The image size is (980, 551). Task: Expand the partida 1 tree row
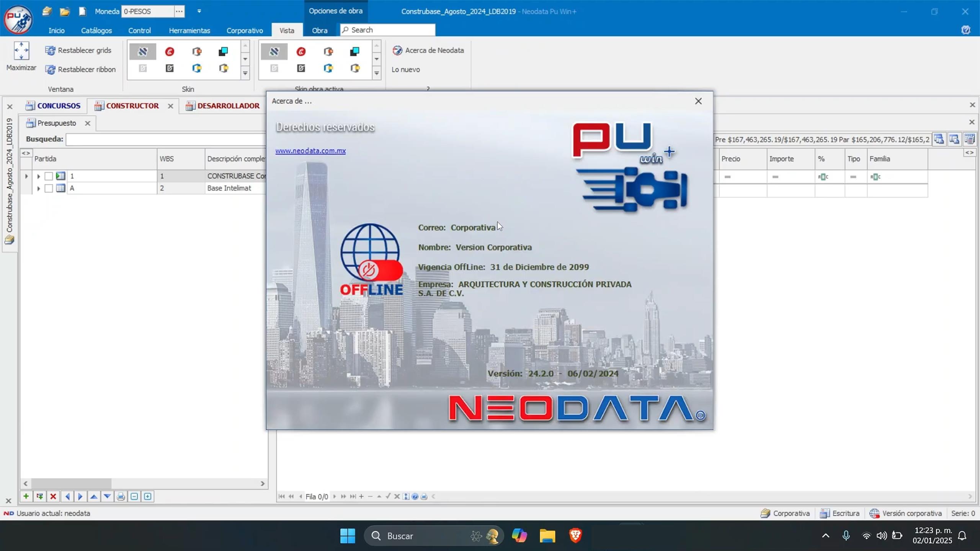click(38, 176)
